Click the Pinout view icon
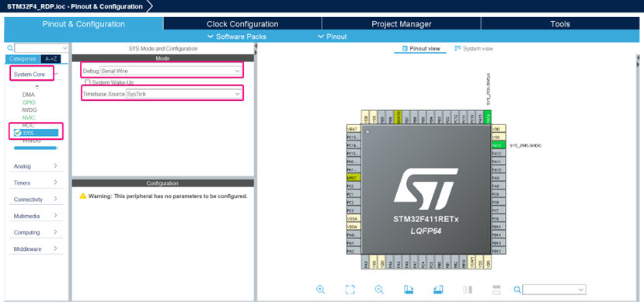 [x=404, y=48]
